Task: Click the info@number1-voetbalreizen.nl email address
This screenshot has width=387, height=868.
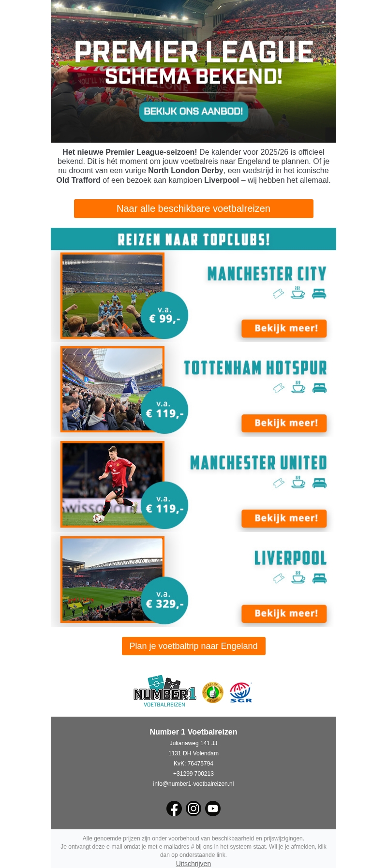Action: click(x=193, y=784)
